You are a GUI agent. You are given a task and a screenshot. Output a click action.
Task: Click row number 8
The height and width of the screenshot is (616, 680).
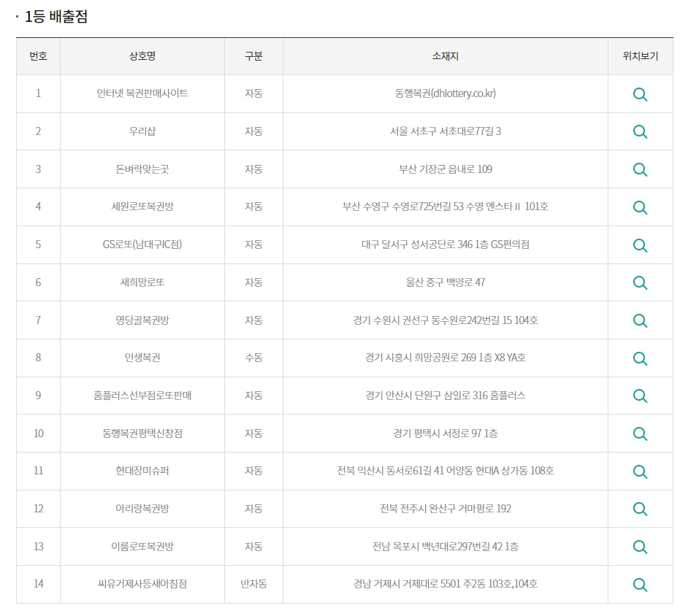point(38,357)
